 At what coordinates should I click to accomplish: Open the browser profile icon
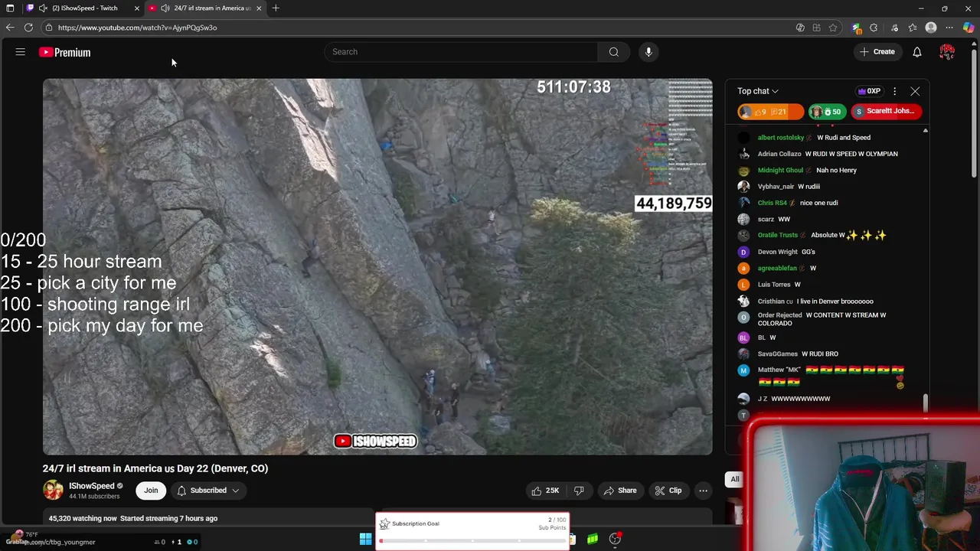coord(931,28)
